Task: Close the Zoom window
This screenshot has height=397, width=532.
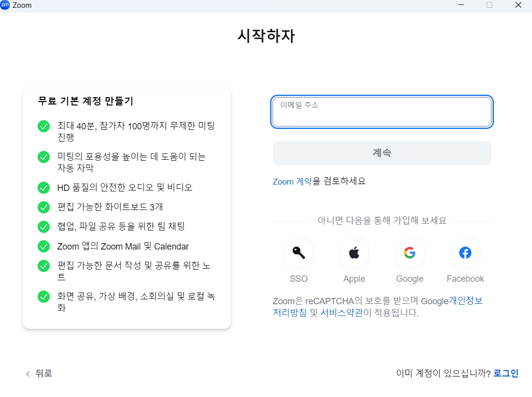Action: pos(518,5)
